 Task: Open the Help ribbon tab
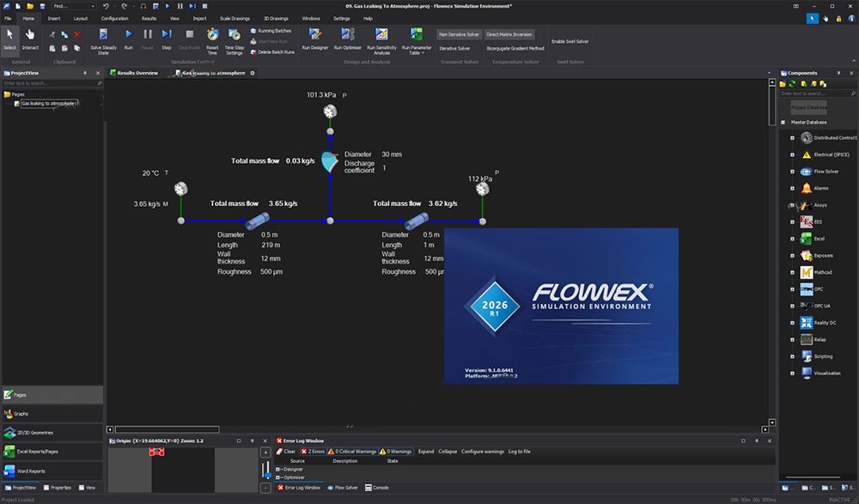[368, 19]
